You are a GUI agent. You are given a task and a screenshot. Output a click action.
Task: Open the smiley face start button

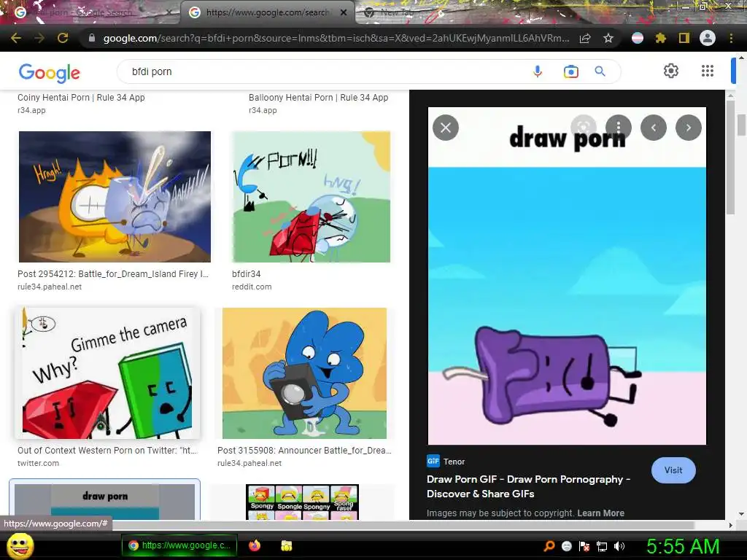coord(20,545)
